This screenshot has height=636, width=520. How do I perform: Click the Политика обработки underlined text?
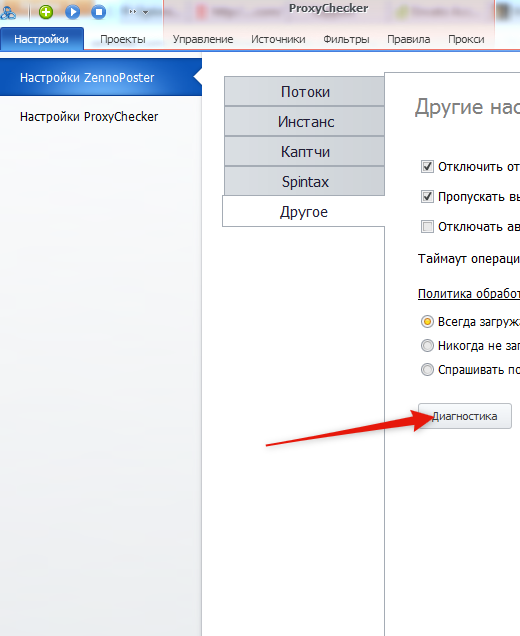(x=469, y=293)
